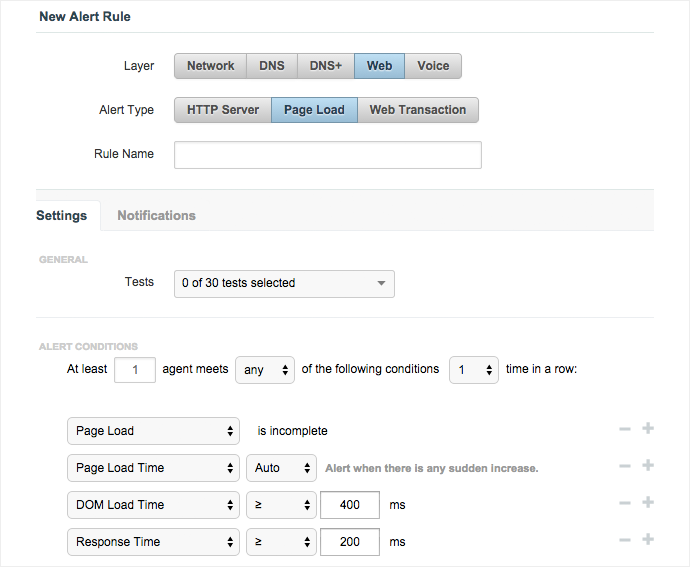Click the DOM Load Time threshold field

pos(349,505)
